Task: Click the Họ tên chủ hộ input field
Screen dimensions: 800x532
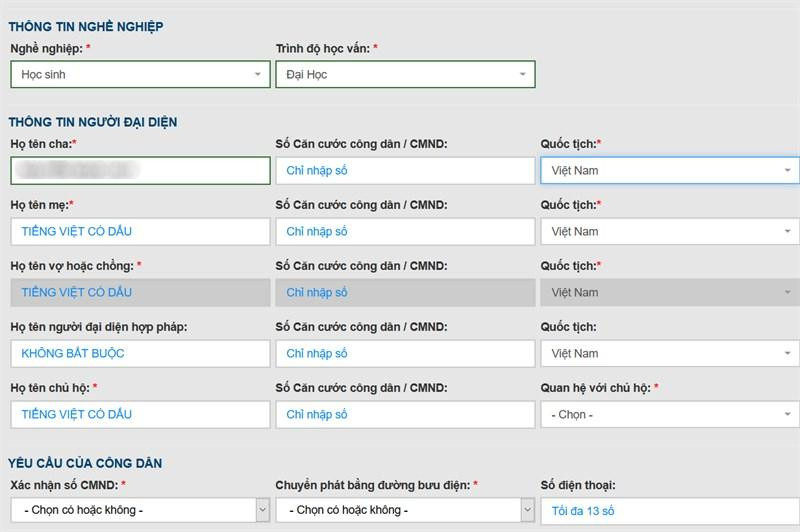Action: click(x=140, y=414)
